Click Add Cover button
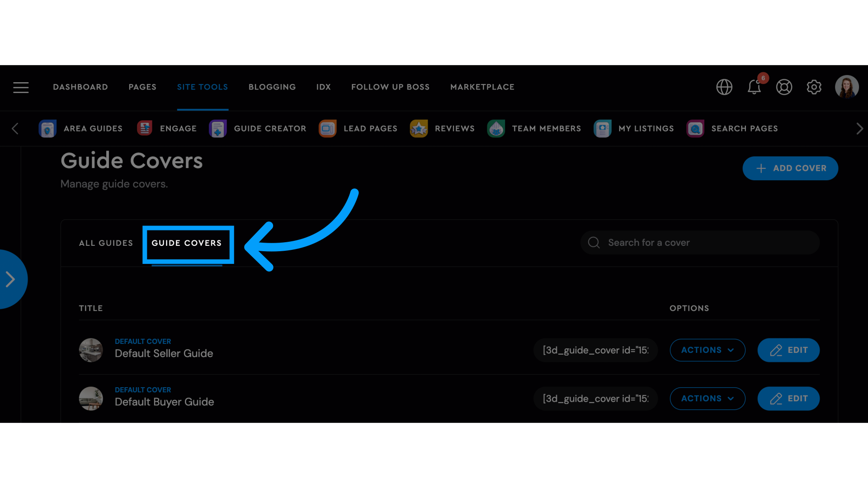Image resolution: width=868 pixels, height=488 pixels. (x=791, y=168)
